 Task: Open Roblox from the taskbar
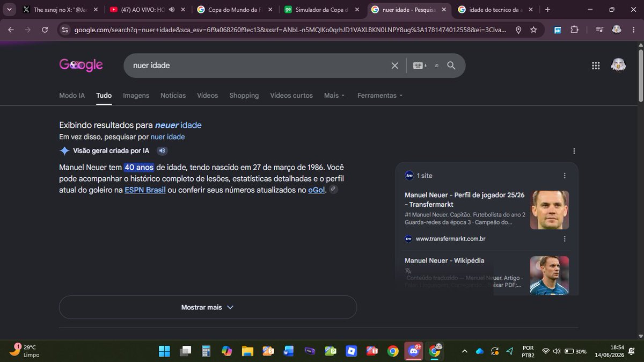pos(351,351)
